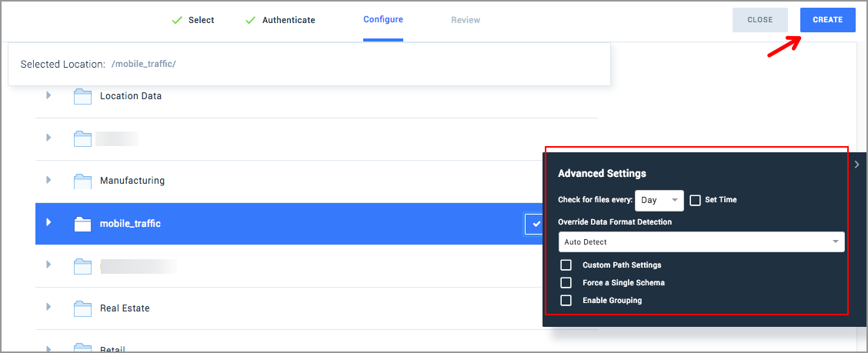Select the mobile_traffic folder name
868x353 pixels.
click(x=130, y=224)
